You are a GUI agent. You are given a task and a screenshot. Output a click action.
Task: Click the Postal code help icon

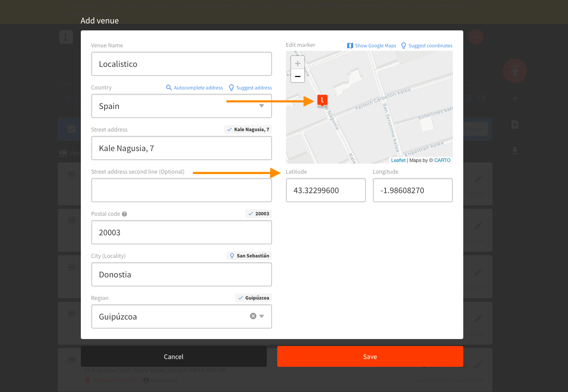[124, 214]
